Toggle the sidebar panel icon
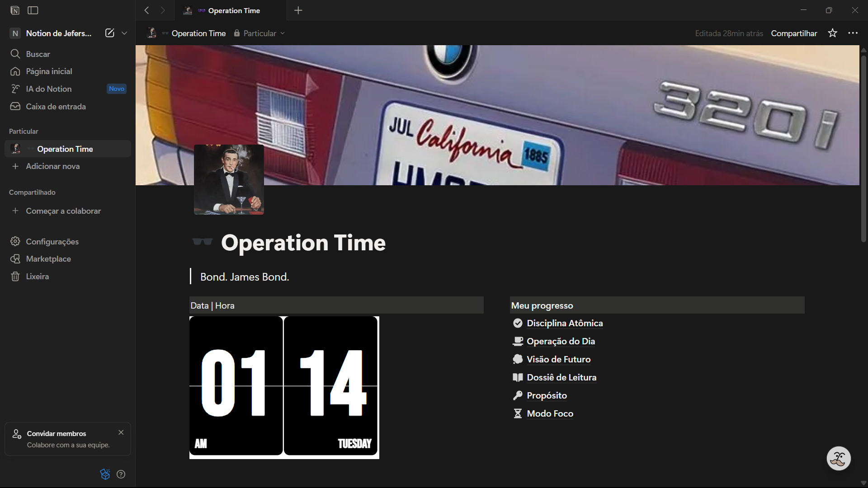Viewport: 868px width, 488px height. 33,10
